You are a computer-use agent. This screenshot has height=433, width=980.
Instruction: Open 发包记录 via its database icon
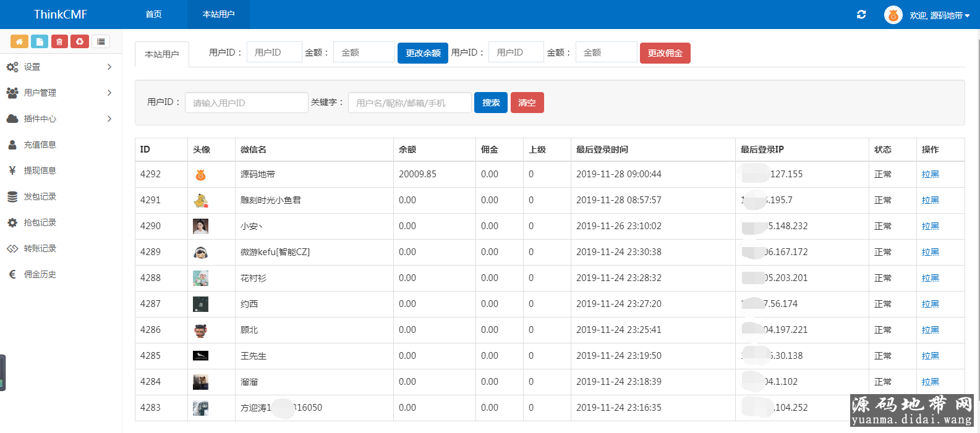point(12,196)
